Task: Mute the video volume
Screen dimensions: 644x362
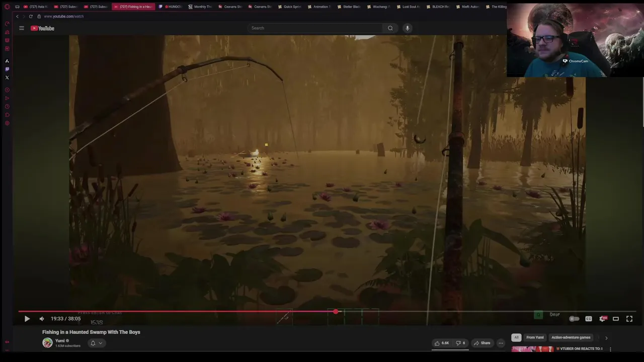Action: [x=42, y=319]
